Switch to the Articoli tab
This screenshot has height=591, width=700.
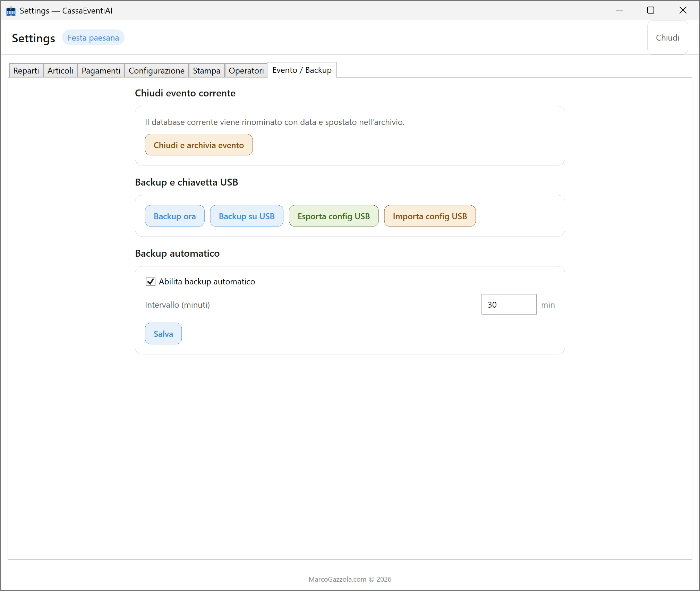coord(60,70)
